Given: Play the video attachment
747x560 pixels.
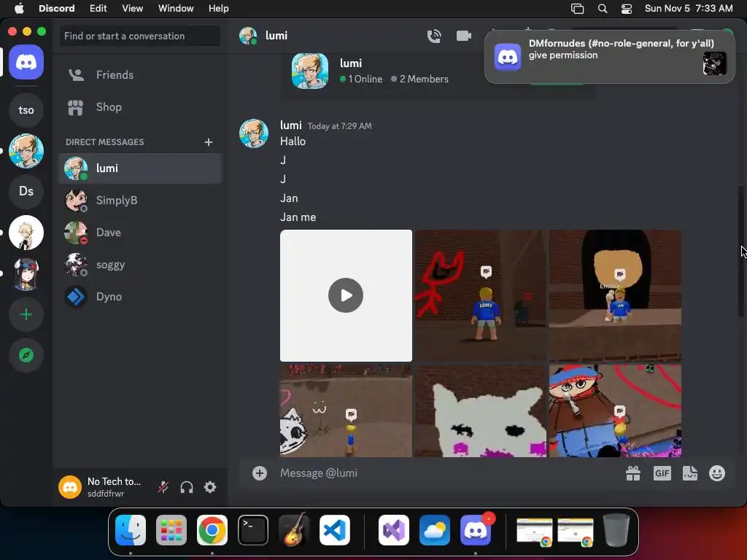Looking at the screenshot, I should [346, 295].
